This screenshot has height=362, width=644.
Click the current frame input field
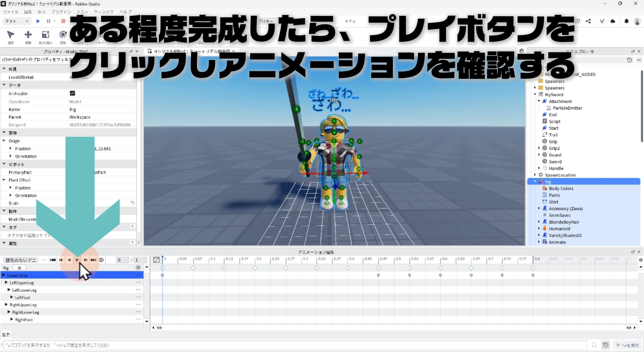(x=122, y=260)
